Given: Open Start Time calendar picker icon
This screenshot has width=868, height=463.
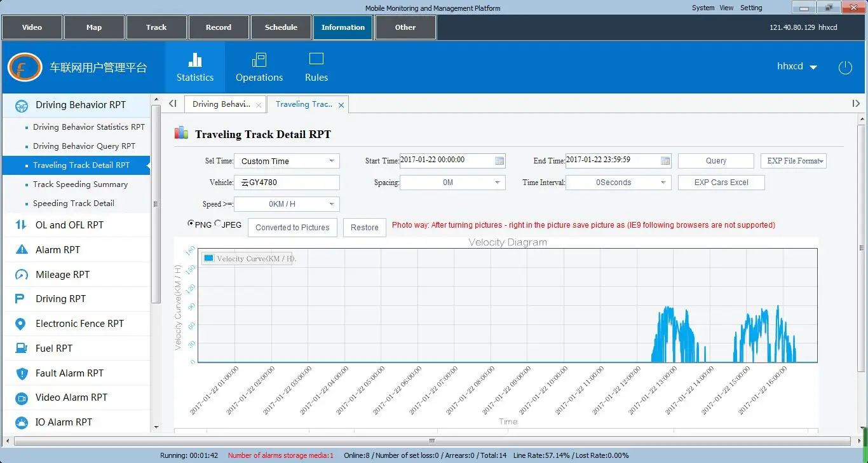Looking at the screenshot, I should pos(499,161).
